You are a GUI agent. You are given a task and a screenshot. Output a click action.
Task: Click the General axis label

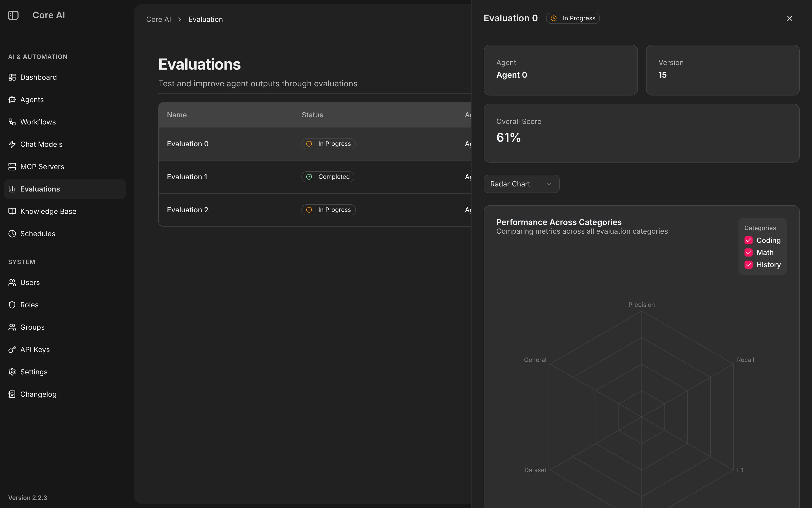pyautogui.click(x=535, y=360)
